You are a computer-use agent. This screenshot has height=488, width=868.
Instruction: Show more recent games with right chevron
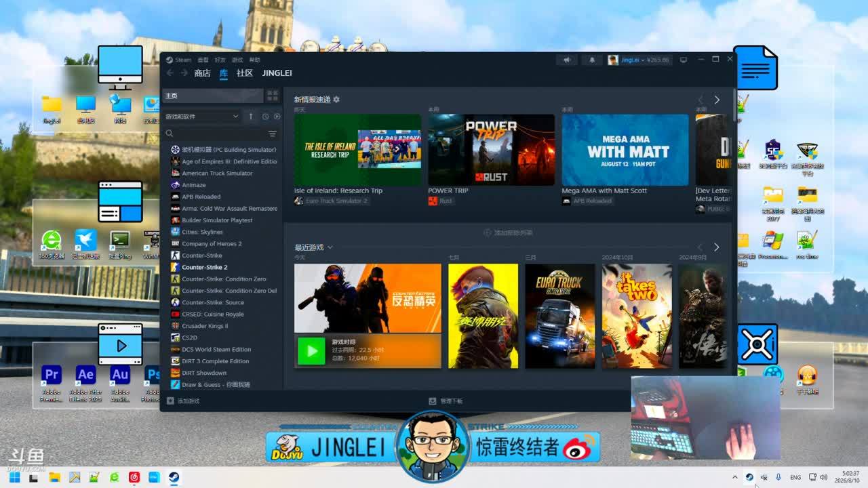click(717, 247)
